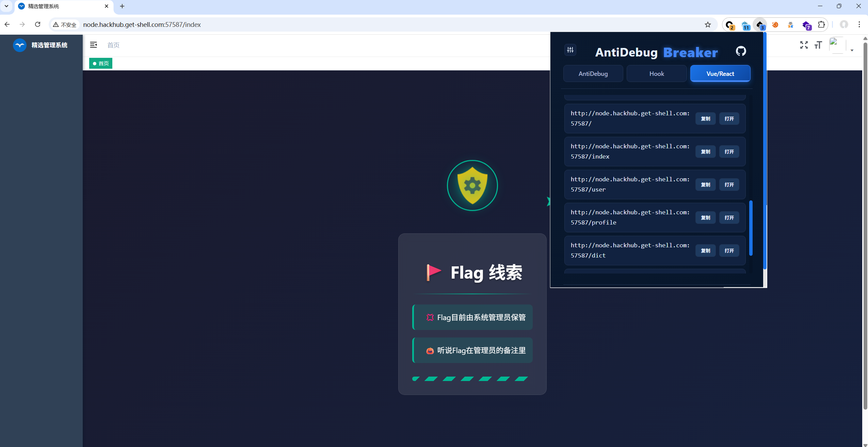
Task: Go back in browser history
Action: pos(7,24)
